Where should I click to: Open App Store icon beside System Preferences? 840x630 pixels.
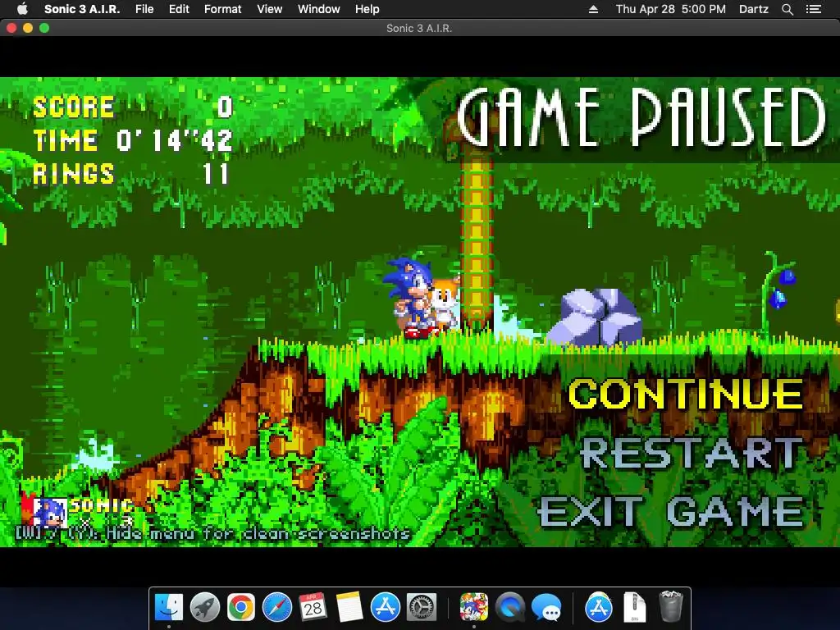386,607
